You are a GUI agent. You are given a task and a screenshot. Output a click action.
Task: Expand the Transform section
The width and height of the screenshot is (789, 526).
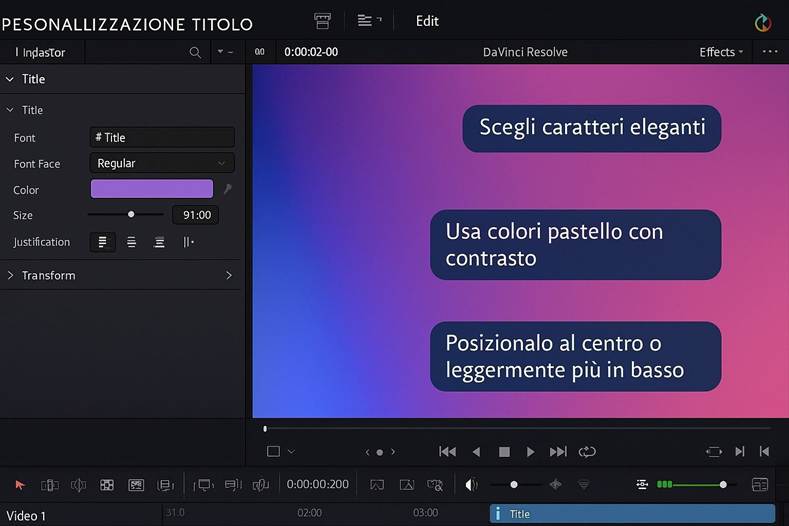(11, 275)
